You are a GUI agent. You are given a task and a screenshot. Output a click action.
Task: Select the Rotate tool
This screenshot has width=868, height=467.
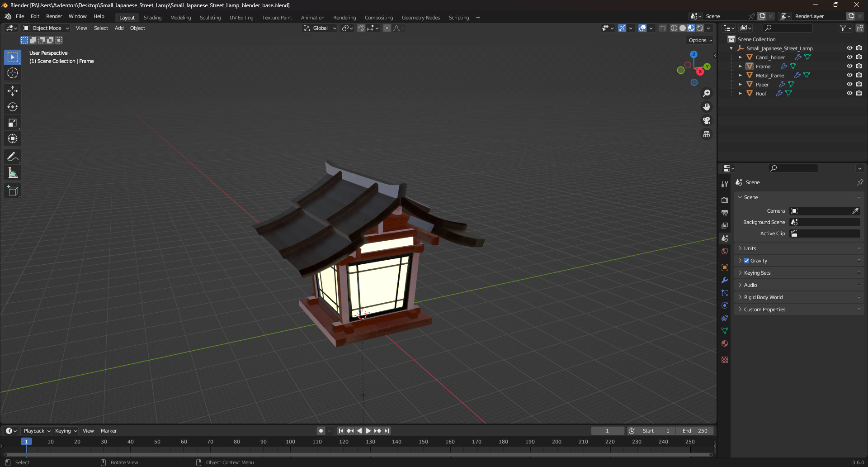[13, 107]
